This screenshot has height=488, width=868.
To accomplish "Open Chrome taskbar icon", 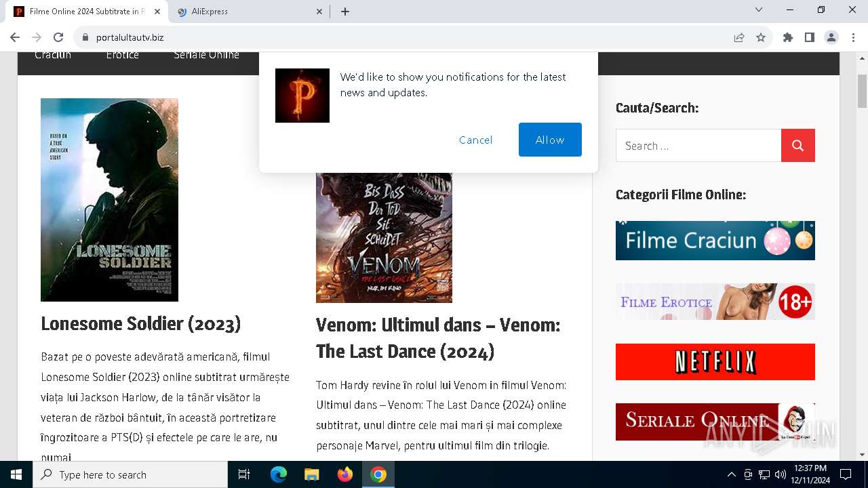I will pos(378,474).
